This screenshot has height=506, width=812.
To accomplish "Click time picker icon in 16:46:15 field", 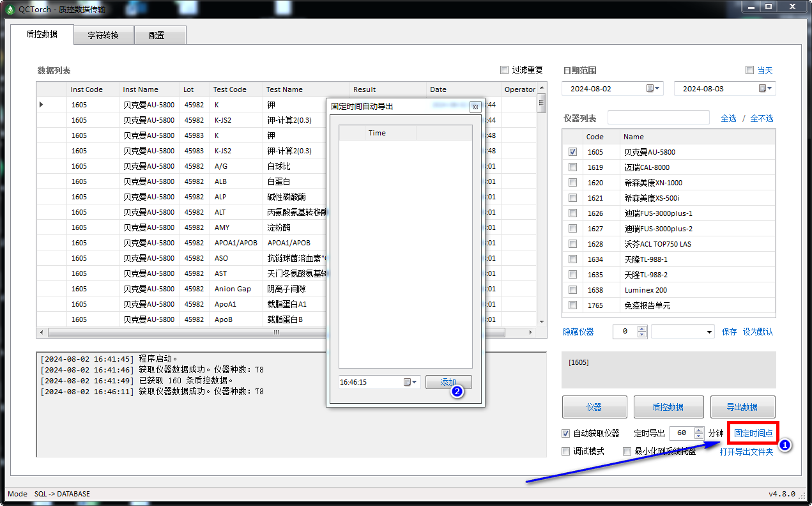I will (410, 382).
